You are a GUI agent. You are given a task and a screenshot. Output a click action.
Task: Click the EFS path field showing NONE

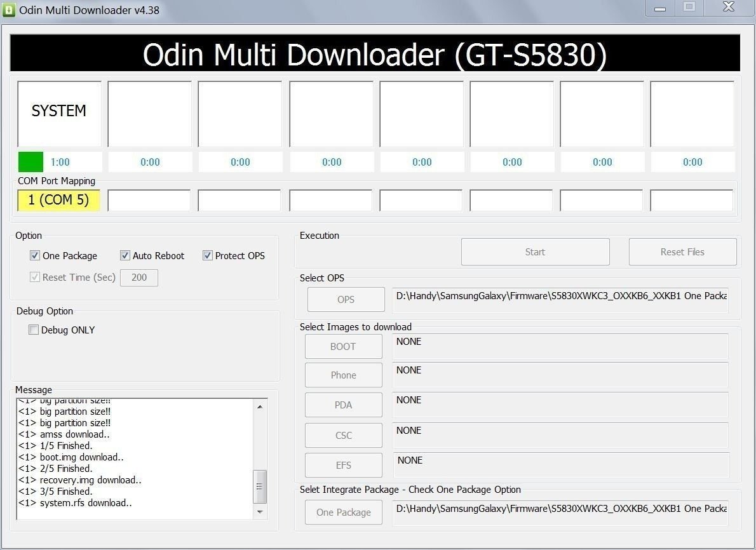click(x=561, y=465)
